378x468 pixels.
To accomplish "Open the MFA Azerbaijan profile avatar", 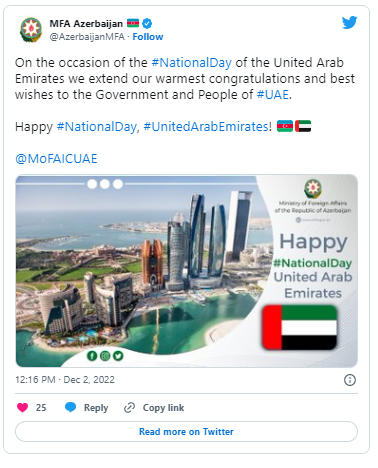I will 31,30.
